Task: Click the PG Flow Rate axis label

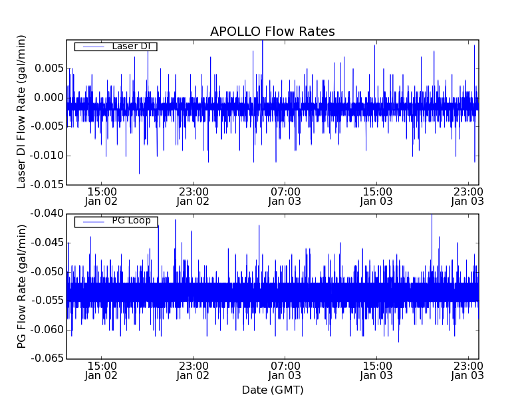Action: click(x=21, y=287)
